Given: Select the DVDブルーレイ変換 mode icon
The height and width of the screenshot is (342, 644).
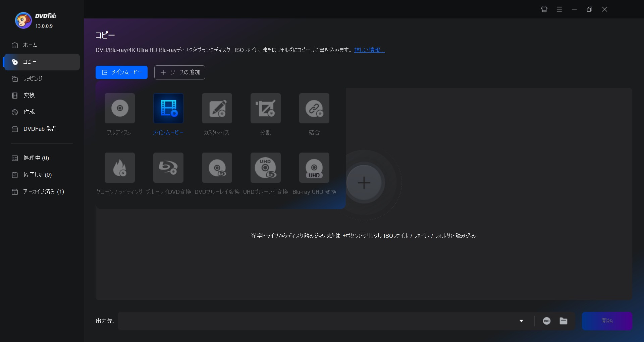Looking at the screenshot, I should pos(217,168).
